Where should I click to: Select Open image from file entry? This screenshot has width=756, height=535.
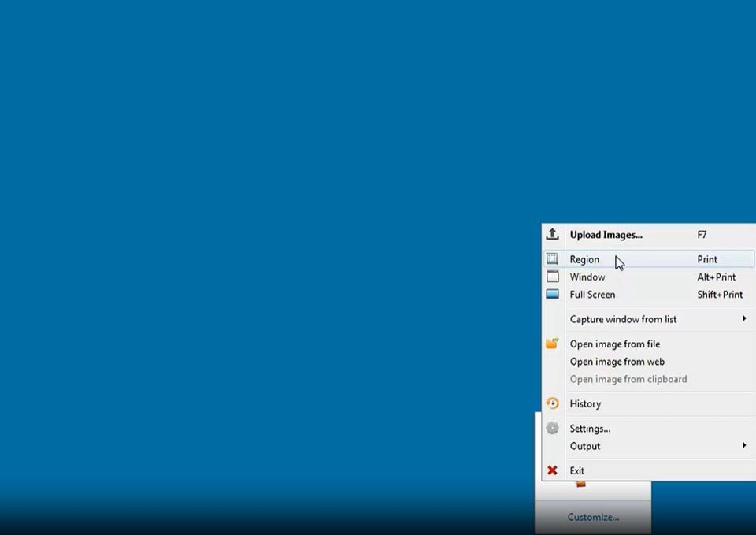click(614, 344)
